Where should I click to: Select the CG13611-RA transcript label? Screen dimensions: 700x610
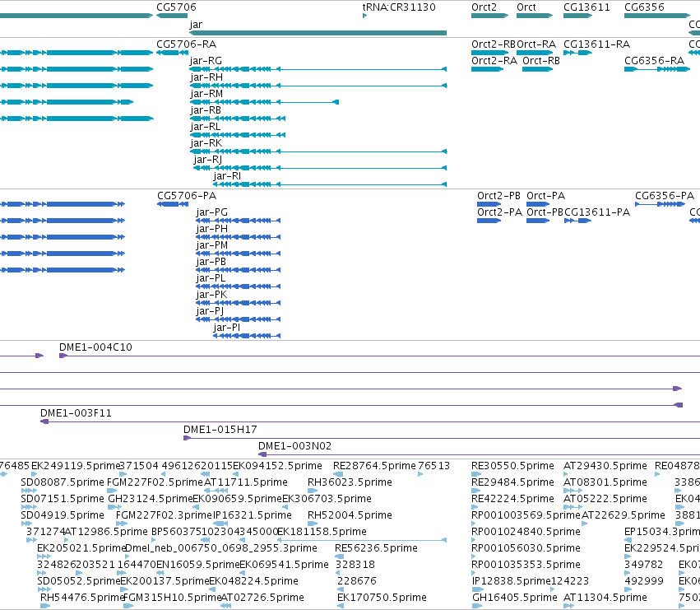coord(596,44)
